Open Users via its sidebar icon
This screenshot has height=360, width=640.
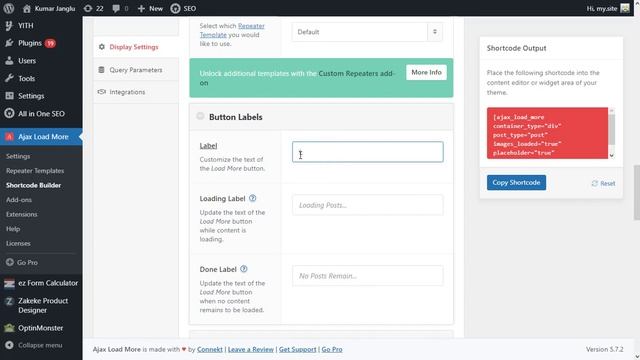[9, 60]
